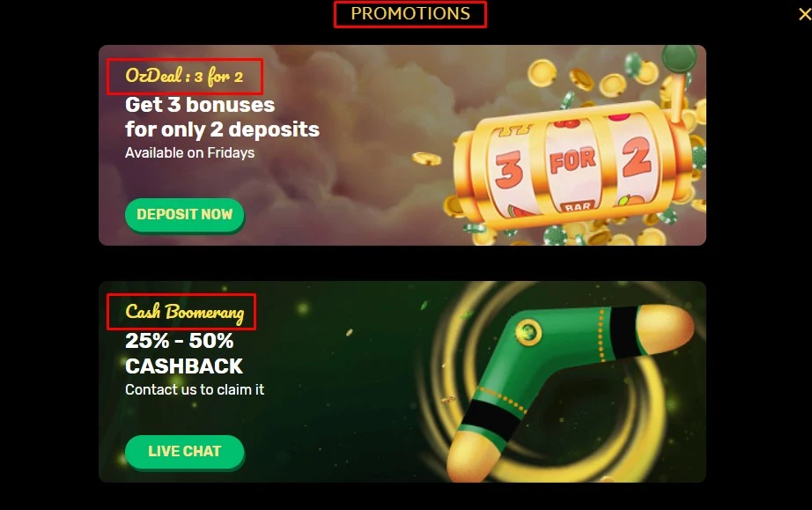Close the promotions panel with X

pyautogui.click(x=804, y=14)
